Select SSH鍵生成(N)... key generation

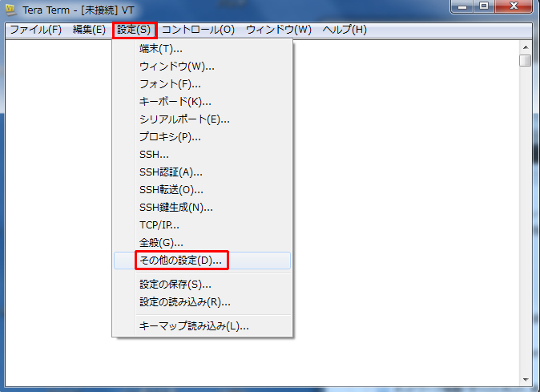tap(176, 207)
